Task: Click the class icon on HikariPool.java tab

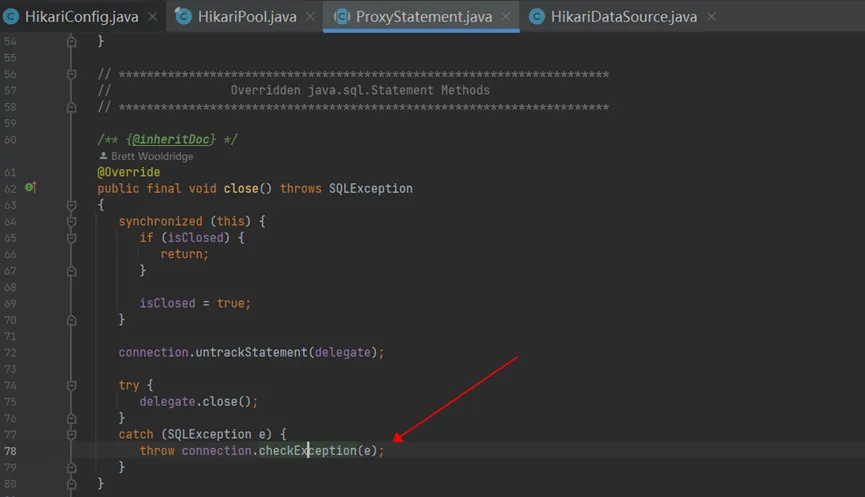Action: [x=183, y=16]
